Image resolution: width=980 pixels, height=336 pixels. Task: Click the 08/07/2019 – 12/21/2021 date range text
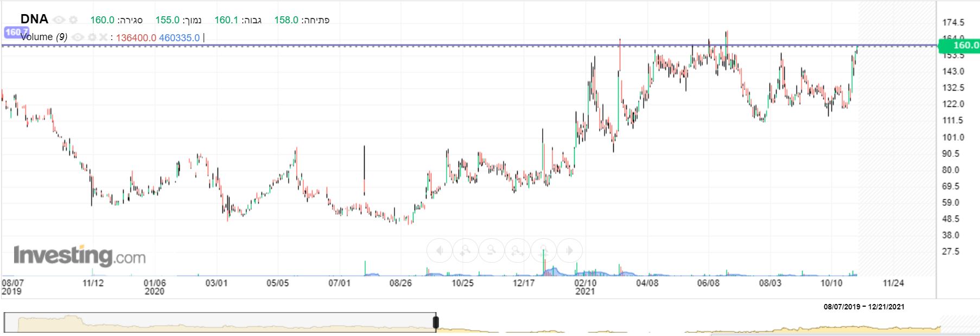click(x=864, y=307)
